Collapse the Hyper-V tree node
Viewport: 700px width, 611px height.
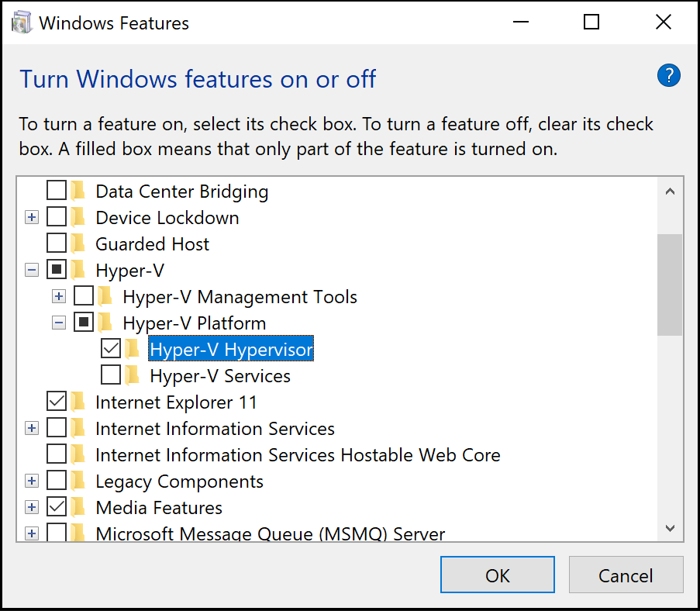click(32, 271)
